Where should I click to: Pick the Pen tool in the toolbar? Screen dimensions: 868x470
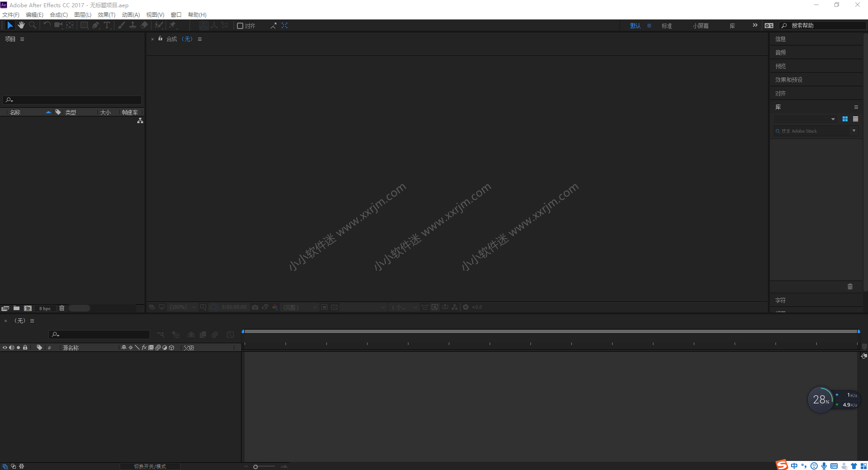(95, 25)
